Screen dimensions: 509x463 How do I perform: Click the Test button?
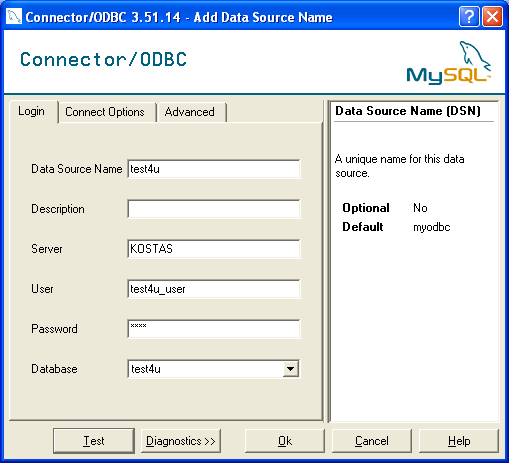(x=94, y=441)
